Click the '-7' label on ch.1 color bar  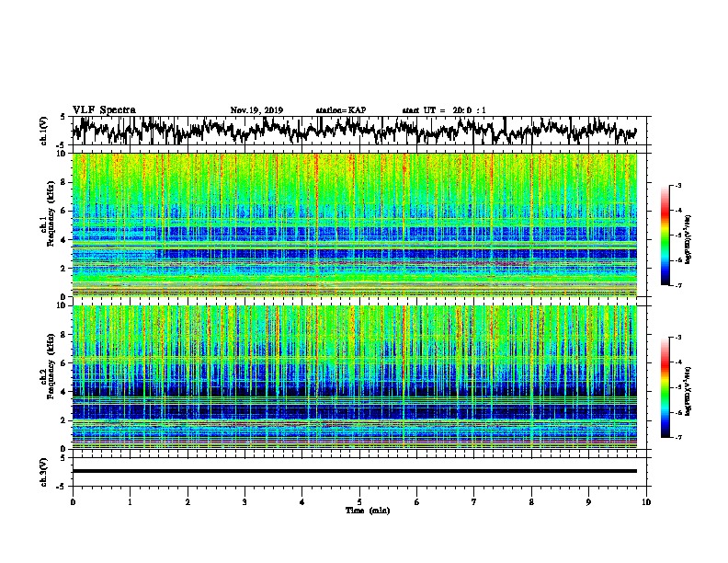[x=677, y=285]
